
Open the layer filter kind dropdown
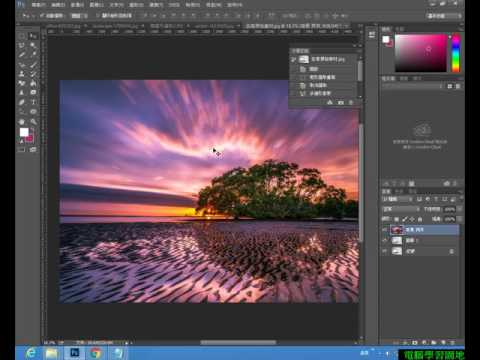[x=397, y=199]
